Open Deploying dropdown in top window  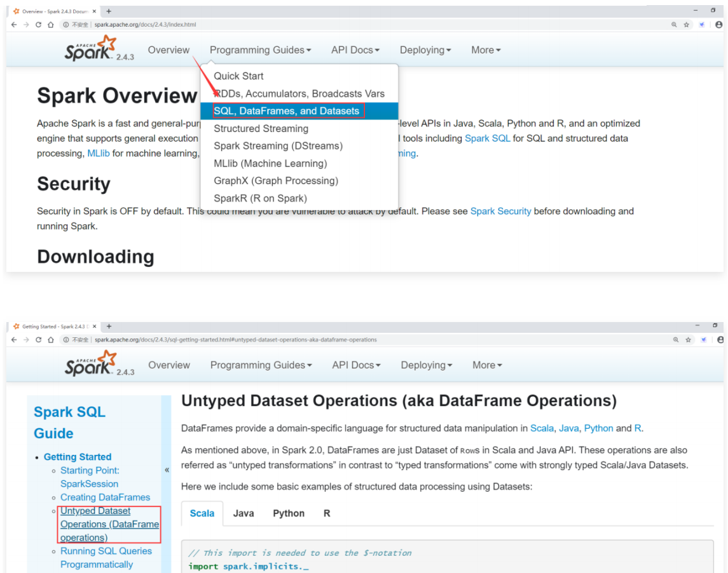coord(425,50)
